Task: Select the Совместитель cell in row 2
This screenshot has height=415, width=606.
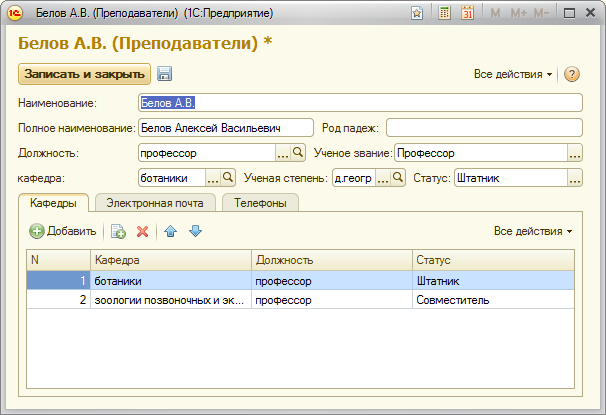Action: [x=493, y=300]
